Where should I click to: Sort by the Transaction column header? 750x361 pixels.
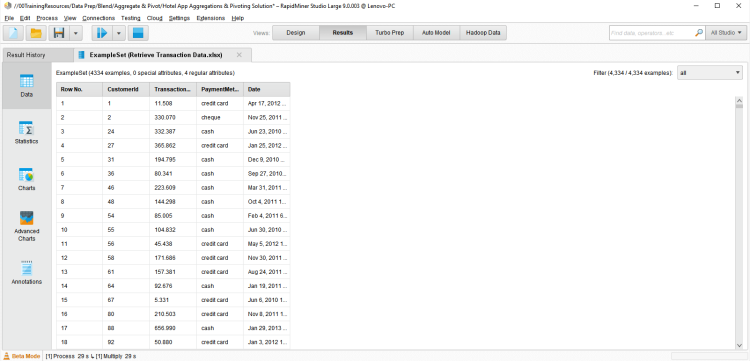pos(173,89)
